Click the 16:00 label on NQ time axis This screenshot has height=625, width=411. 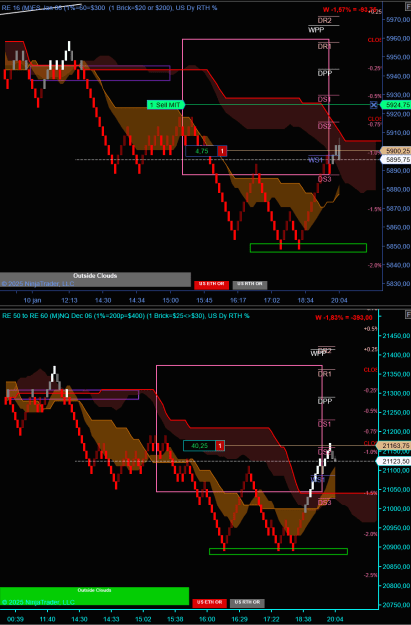pos(206,620)
